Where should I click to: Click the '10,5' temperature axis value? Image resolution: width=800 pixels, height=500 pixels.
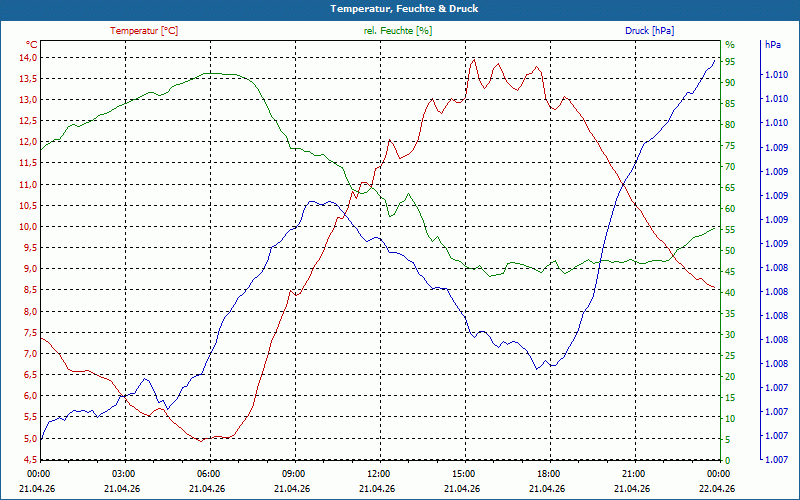[28, 206]
